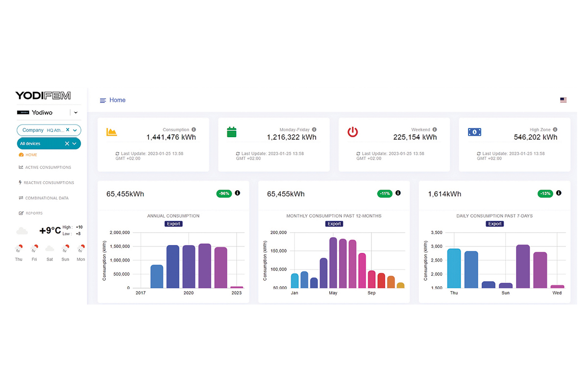Clear the Company HQ selection with X
The image size is (588, 392).
[68, 130]
